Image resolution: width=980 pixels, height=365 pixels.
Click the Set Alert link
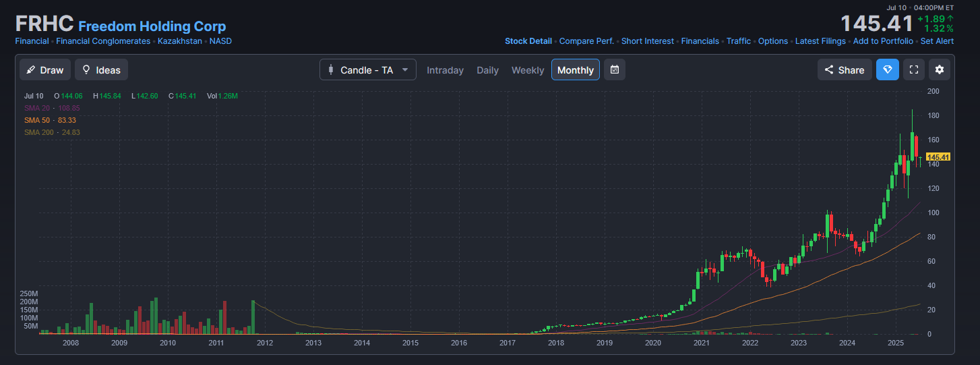tap(937, 41)
